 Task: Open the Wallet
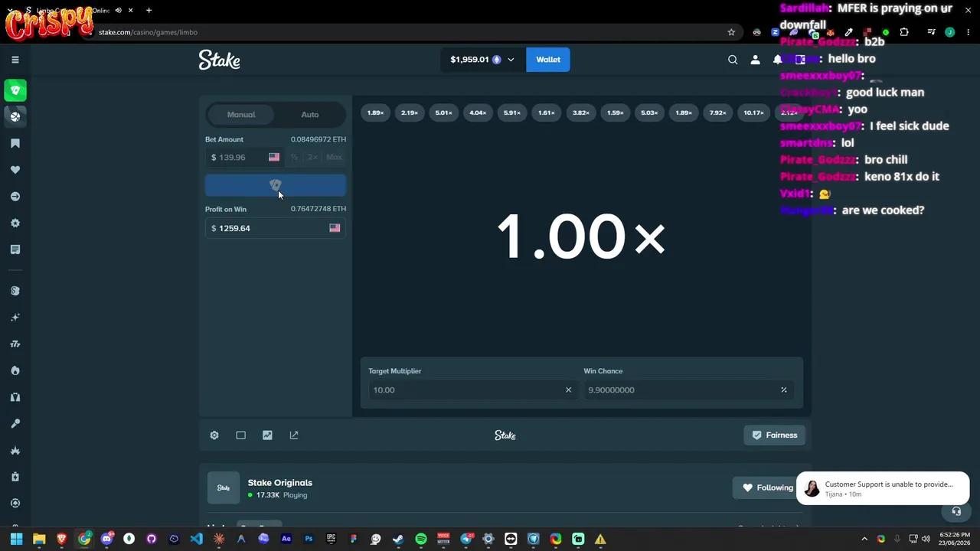coord(548,60)
